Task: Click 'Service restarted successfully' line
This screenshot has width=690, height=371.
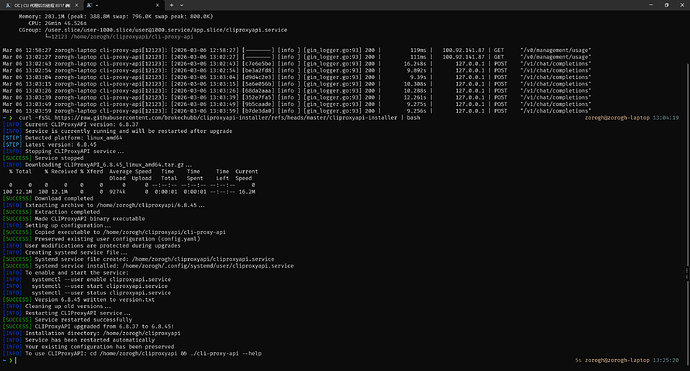Action: pyautogui.click(x=67, y=320)
